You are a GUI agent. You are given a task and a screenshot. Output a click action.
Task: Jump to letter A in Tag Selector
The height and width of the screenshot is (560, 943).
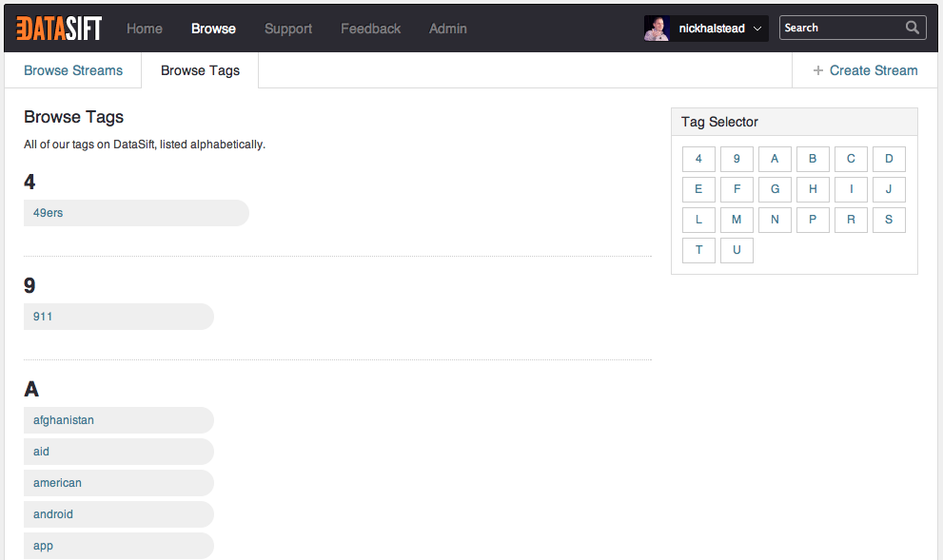(775, 159)
